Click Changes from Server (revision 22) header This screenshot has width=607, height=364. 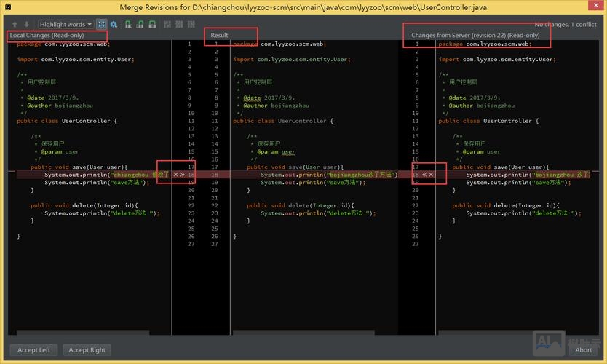click(x=475, y=35)
